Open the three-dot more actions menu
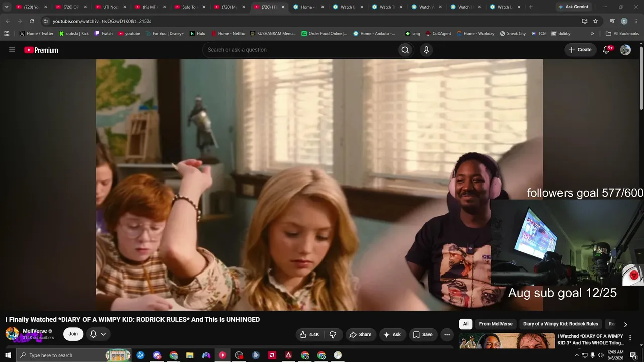Screen dimensions: 644x362 pyautogui.click(x=447, y=334)
